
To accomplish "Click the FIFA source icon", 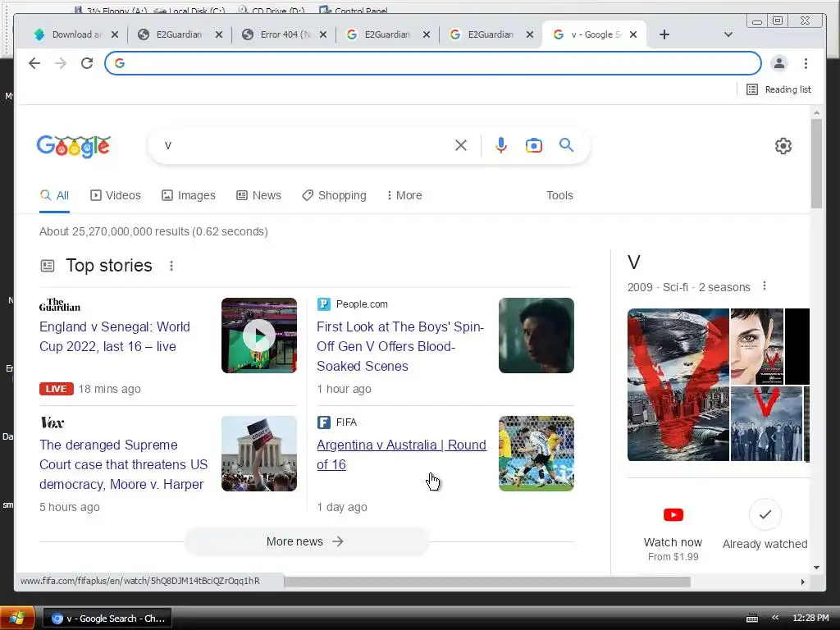I will coord(323,422).
